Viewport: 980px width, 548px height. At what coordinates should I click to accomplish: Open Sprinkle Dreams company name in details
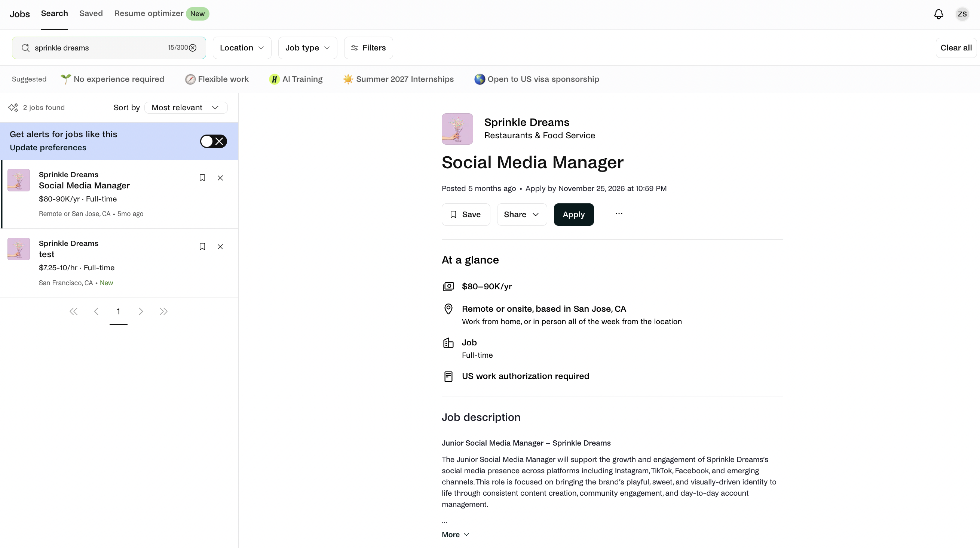527,122
